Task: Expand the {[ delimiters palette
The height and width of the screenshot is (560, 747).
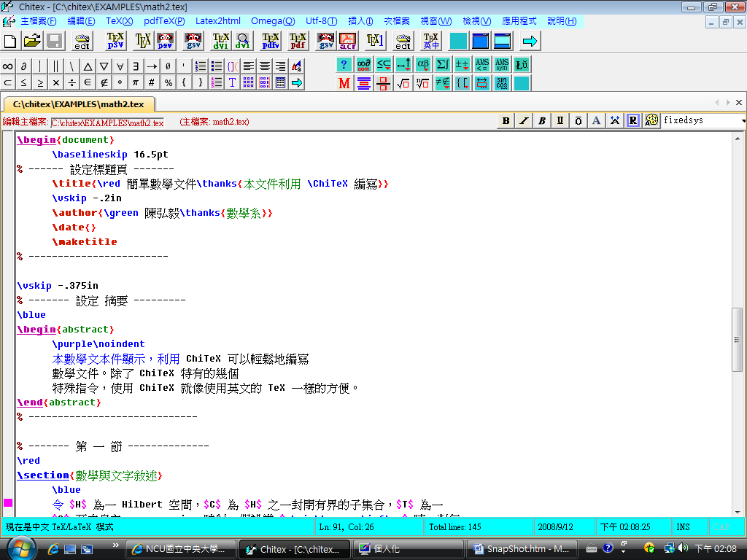Action: (462, 83)
